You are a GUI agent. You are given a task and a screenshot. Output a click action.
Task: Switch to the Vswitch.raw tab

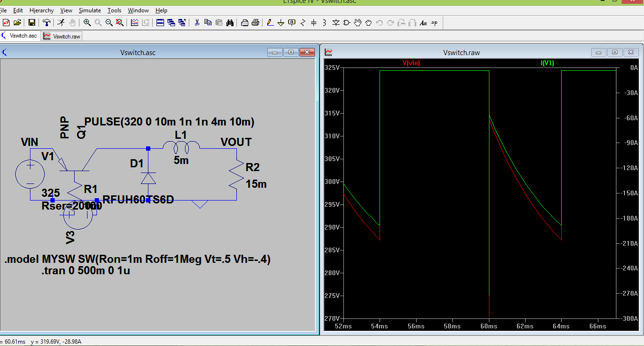62,36
